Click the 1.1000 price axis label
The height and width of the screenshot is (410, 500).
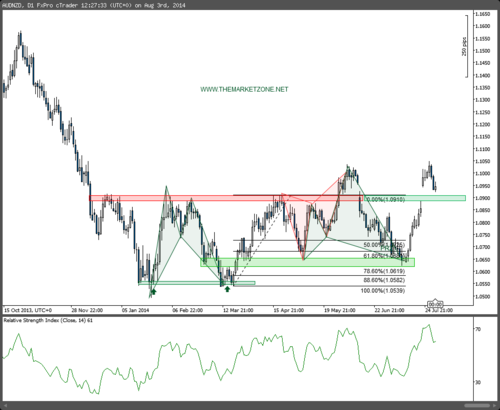[483, 174]
